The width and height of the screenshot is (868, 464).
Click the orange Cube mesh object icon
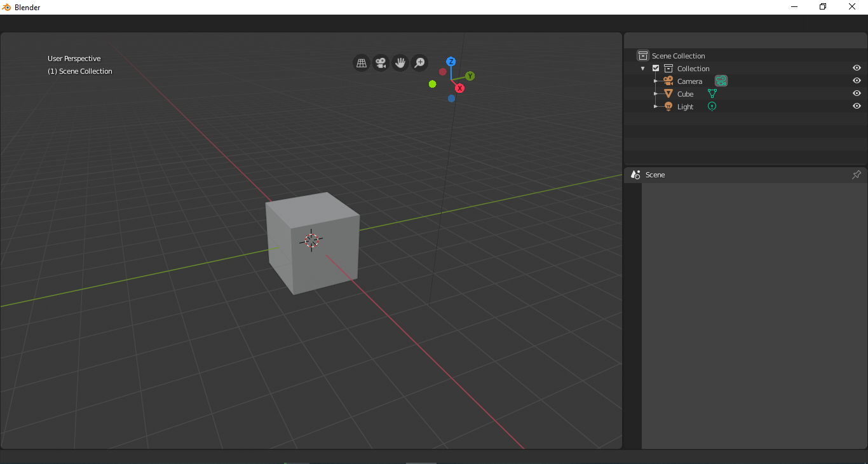coord(668,93)
